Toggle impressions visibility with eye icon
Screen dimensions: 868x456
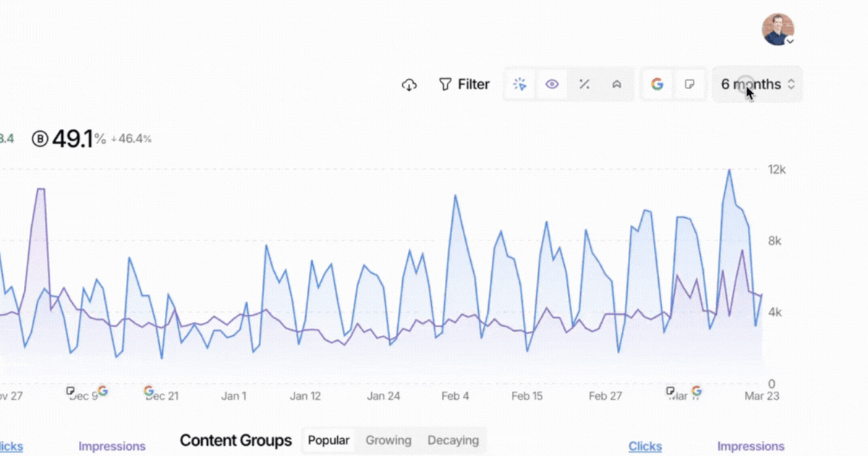click(552, 85)
